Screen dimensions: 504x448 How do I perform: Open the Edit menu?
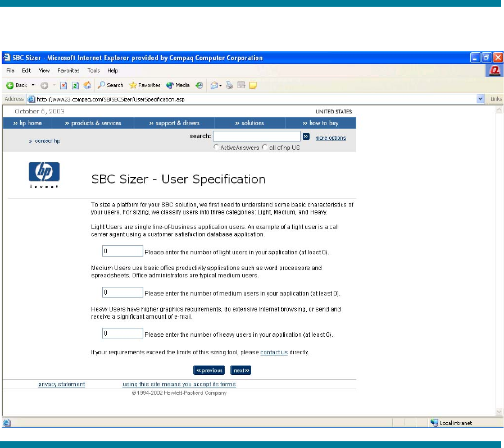[x=26, y=70]
